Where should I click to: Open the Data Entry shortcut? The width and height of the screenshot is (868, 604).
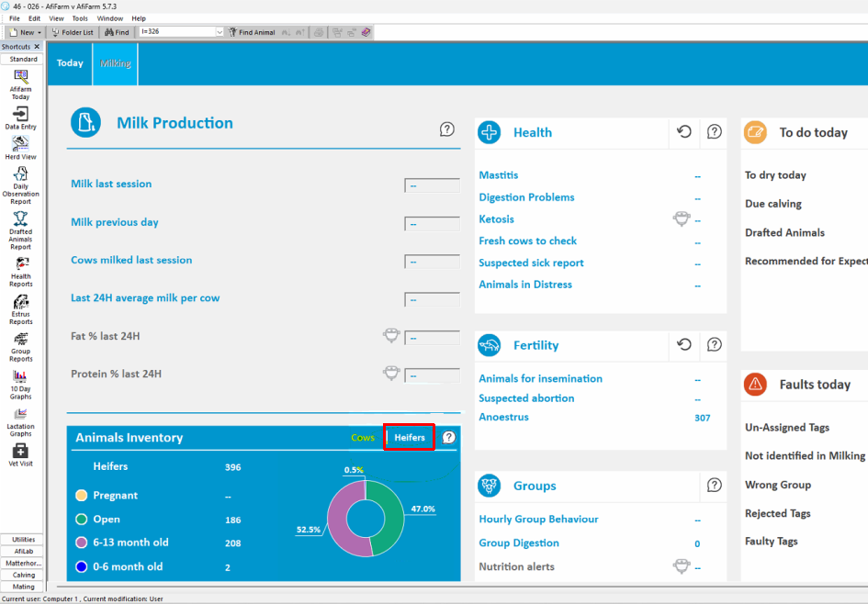coord(20,114)
